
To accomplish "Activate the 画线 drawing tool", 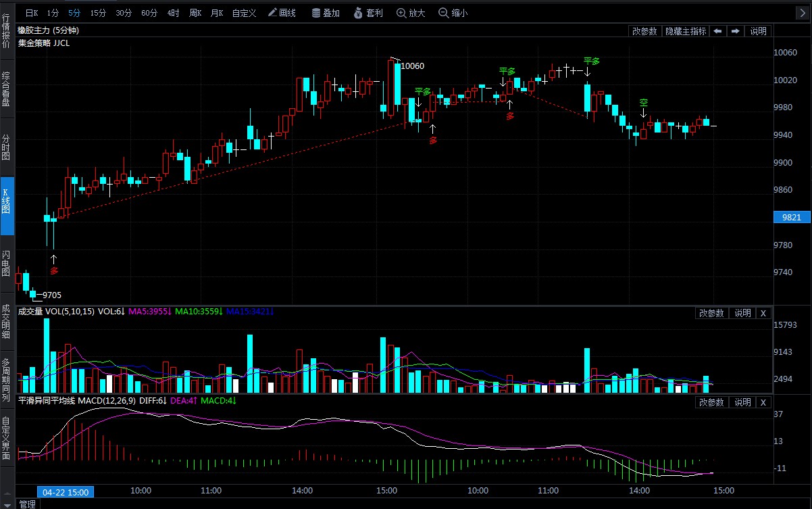I will (x=282, y=13).
